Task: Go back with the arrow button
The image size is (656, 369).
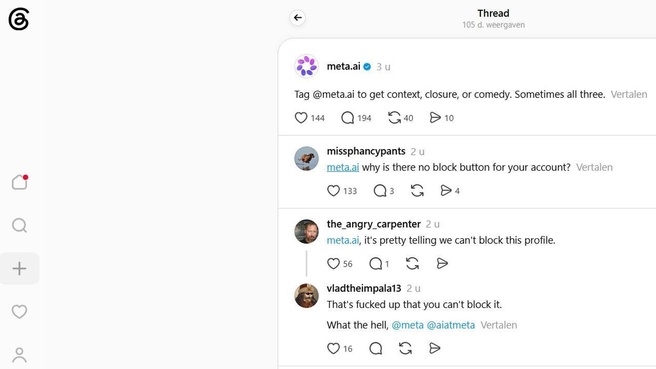Action: click(x=297, y=18)
